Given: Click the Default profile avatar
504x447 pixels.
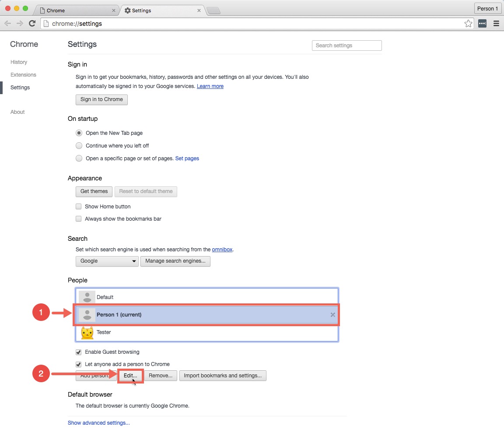Looking at the screenshot, I should (87, 297).
